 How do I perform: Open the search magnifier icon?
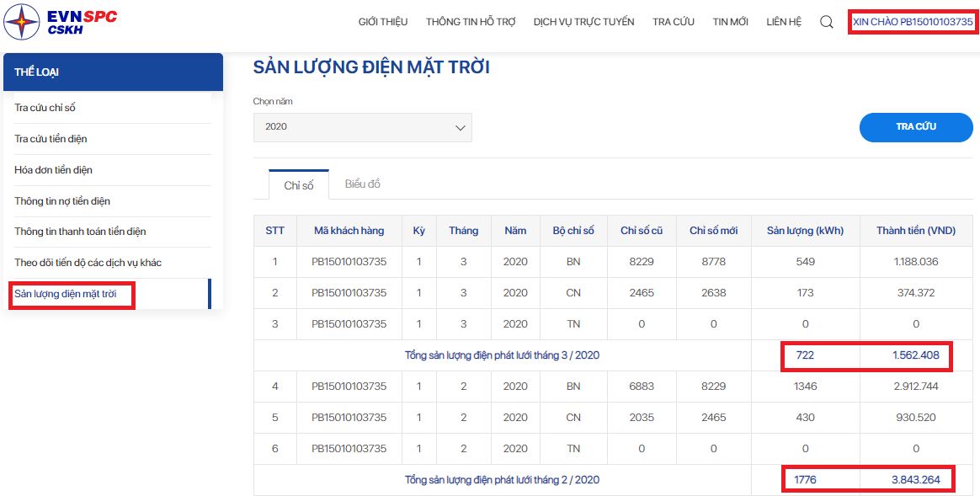(x=826, y=22)
